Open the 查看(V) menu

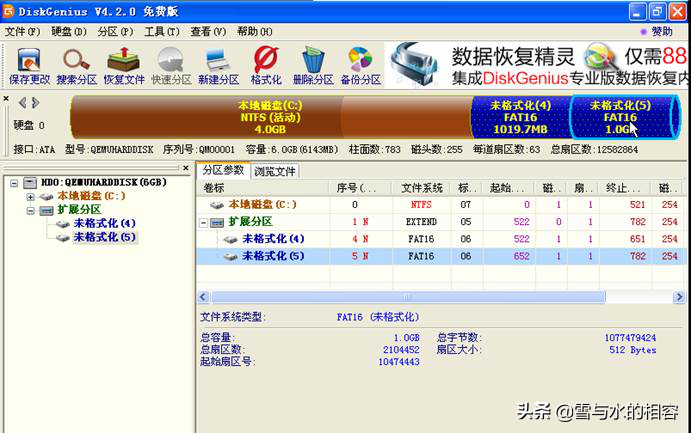pos(208,32)
